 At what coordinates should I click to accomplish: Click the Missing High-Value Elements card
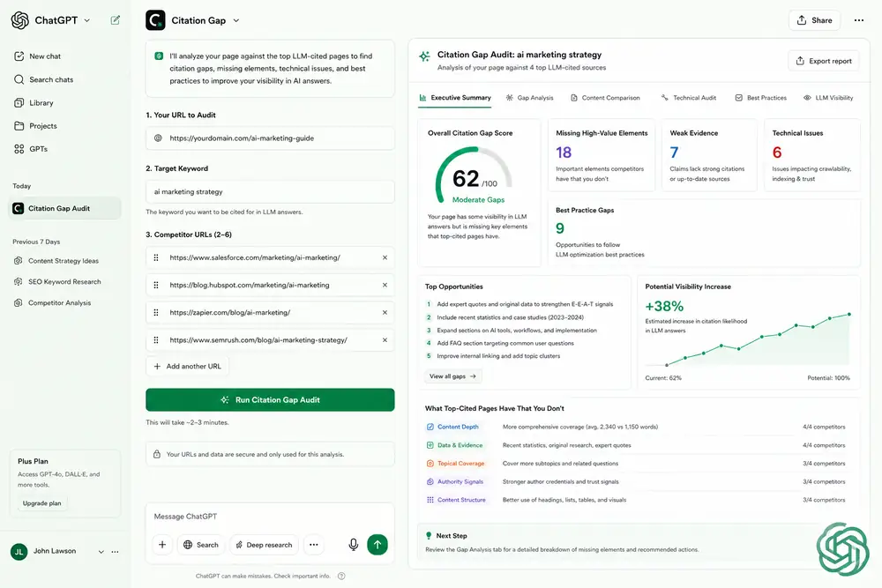click(x=602, y=155)
